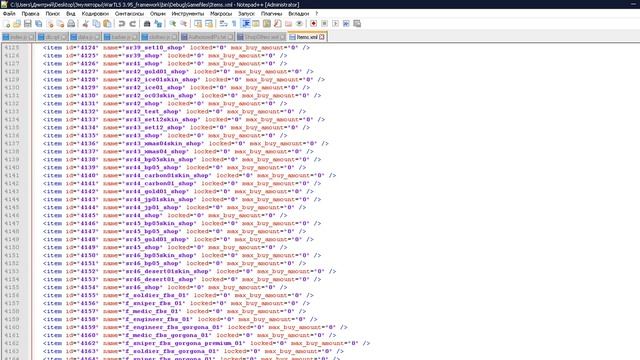The height and width of the screenshot is (360, 640).
Task: Create a new document with New icon
Action: click(x=7, y=24)
